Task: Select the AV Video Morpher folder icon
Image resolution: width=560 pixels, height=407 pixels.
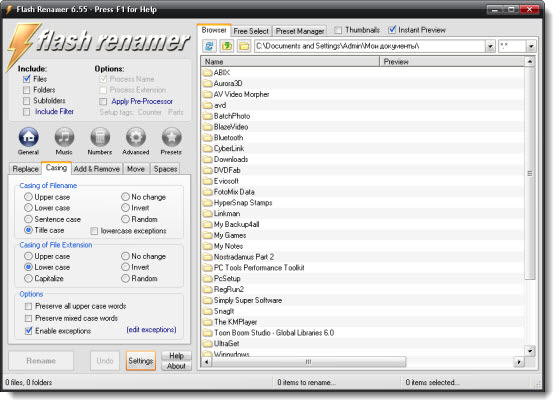Action: pos(208,95)
